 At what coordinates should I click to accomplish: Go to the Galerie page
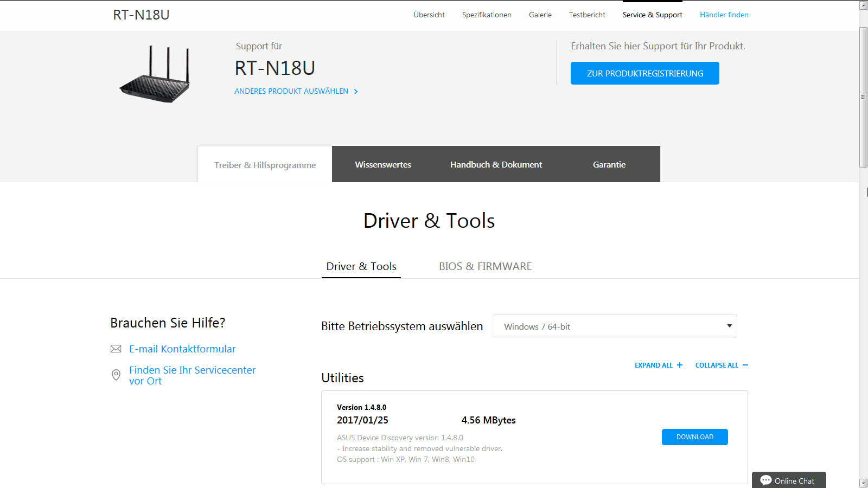540,15
